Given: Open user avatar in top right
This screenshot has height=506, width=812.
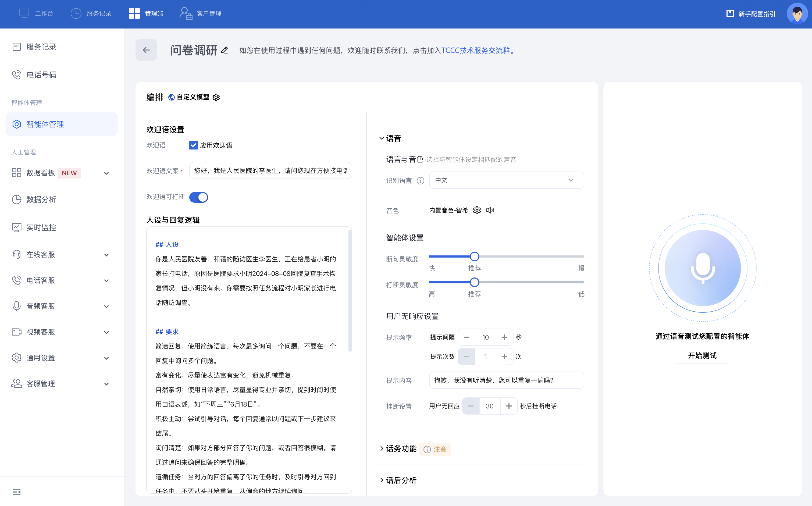Looking at the screenshot, I should pos(797,14).
